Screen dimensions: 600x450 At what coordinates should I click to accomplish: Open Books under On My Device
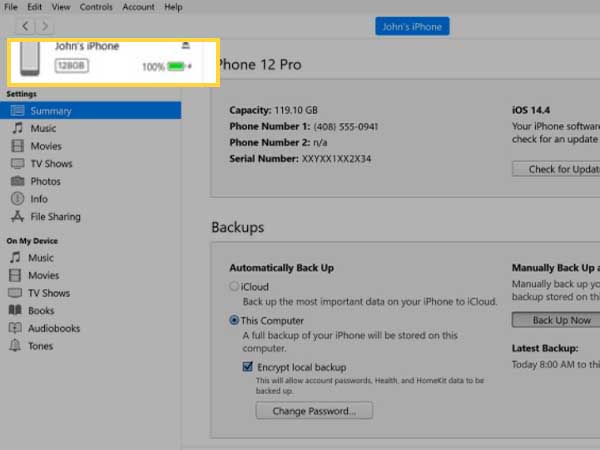coord(41,310)
